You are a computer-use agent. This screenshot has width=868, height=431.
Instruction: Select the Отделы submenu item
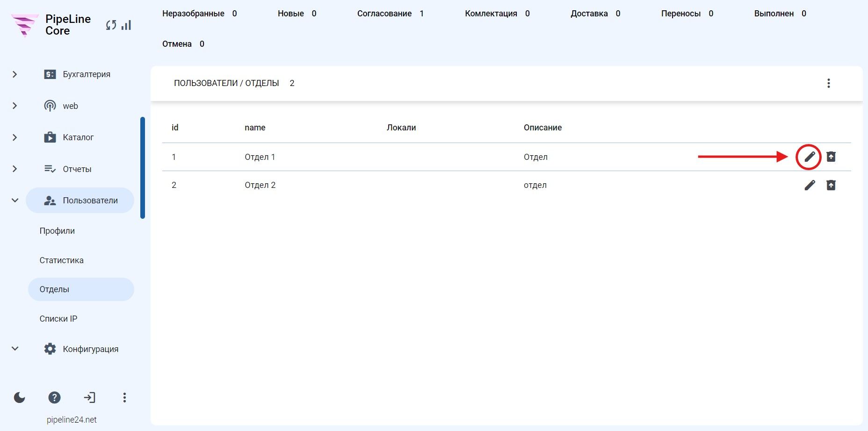[x=81, y=289]
